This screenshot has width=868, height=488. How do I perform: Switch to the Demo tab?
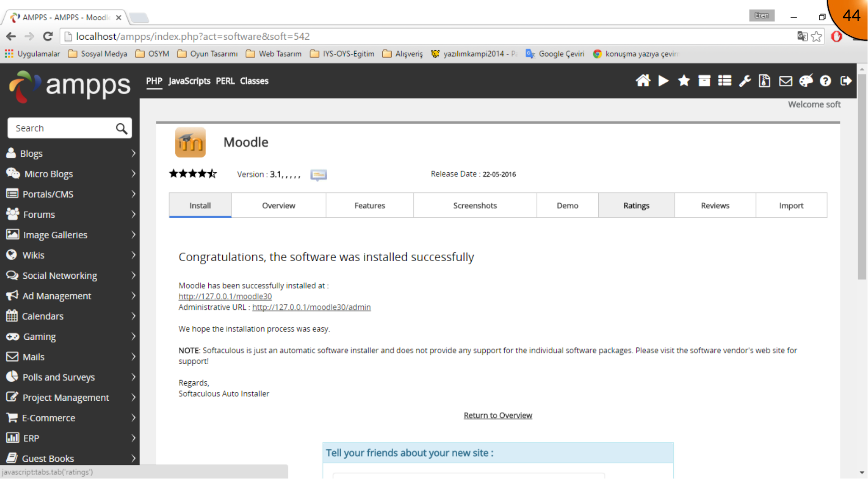(x=568, y=206)
